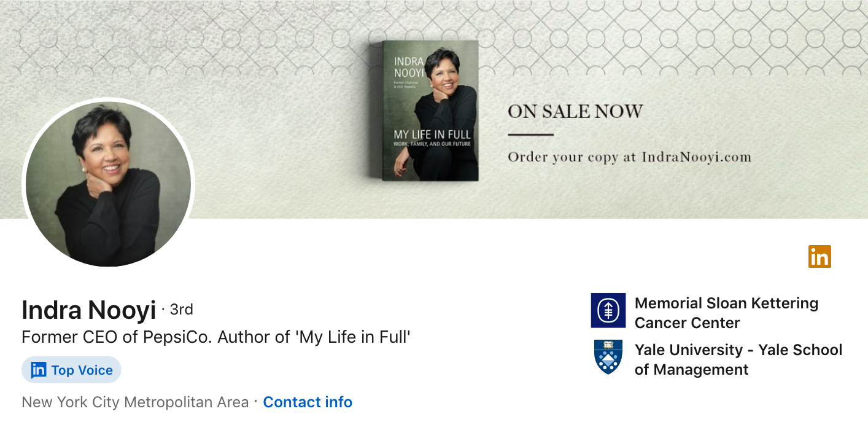Click Memorial Sloan Kettering Cancer Center link
The height and width of the screenshot is (422, 868).
(726, 313)
